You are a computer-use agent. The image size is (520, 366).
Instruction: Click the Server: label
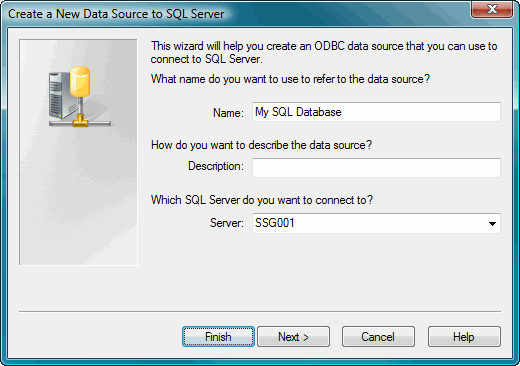coord(227,223)
